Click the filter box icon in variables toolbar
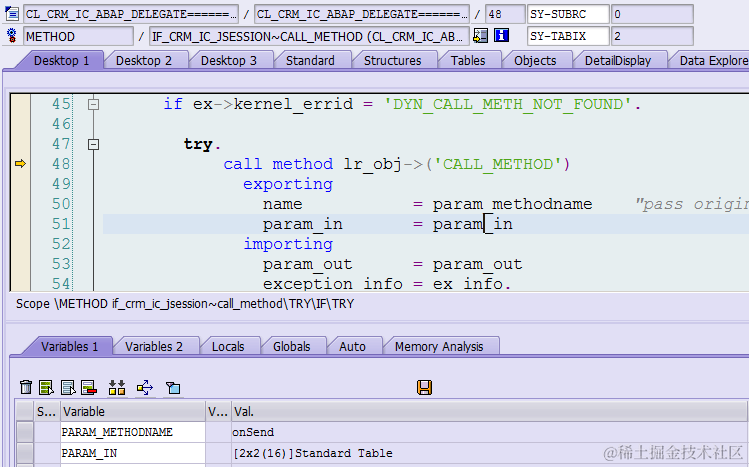749x467 pixels. tap(173, 388)
